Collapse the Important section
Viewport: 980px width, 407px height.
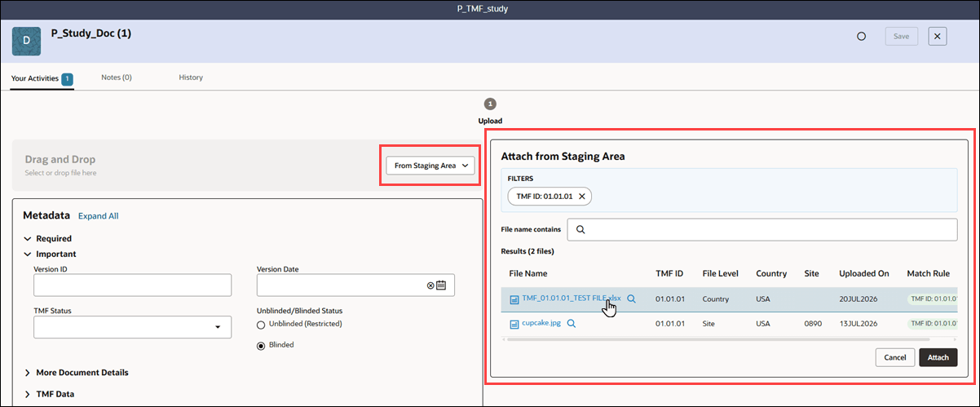pyautogui.click(x=28, y=254)
